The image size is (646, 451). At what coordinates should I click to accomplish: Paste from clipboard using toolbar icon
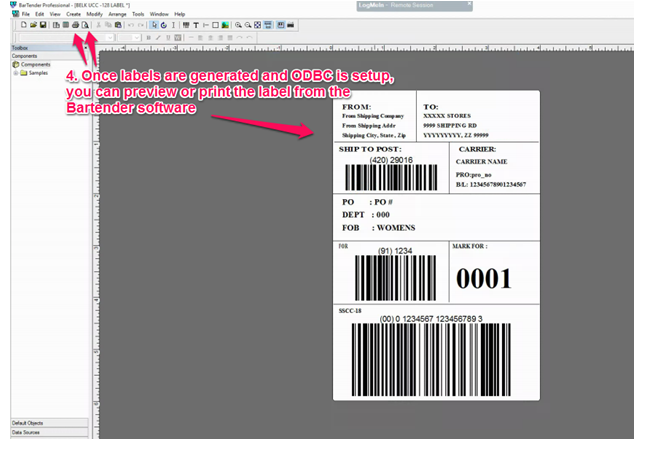[x=118, y=25]
